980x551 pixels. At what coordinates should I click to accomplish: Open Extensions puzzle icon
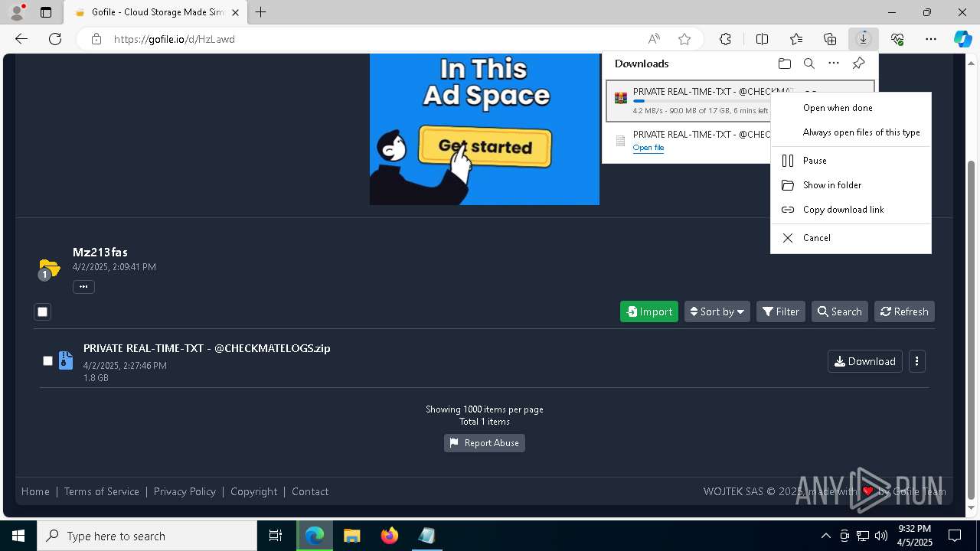725,39
